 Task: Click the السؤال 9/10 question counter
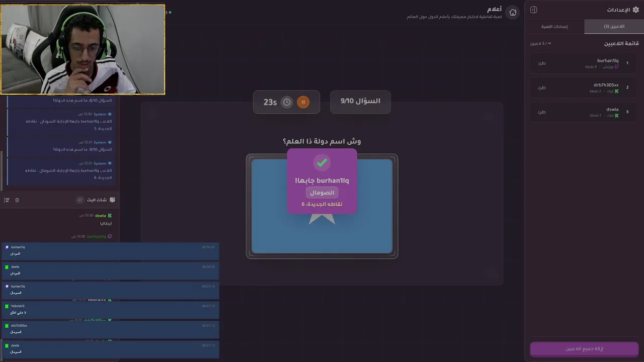click(x=360, y=101)
